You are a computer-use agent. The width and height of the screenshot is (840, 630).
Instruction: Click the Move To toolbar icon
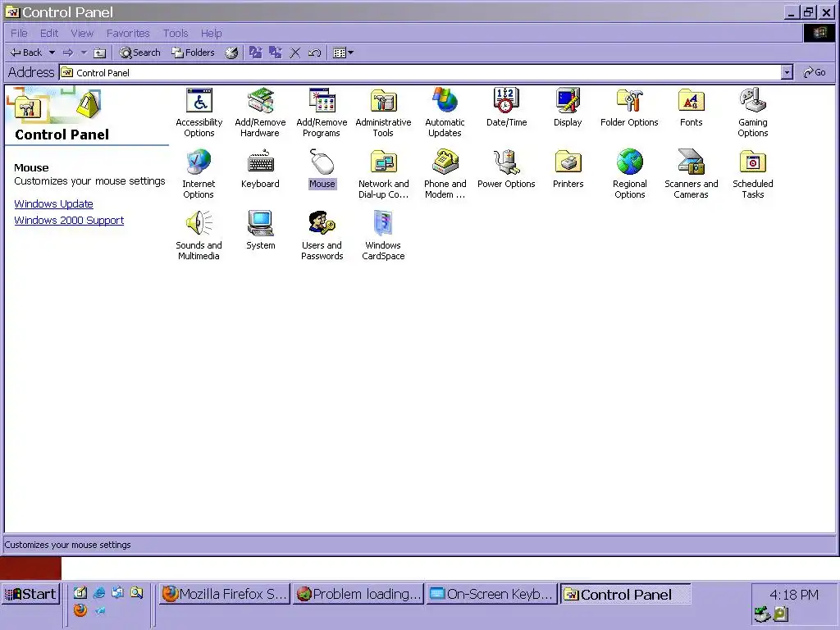pyautogui.click(x=256, y=52)
